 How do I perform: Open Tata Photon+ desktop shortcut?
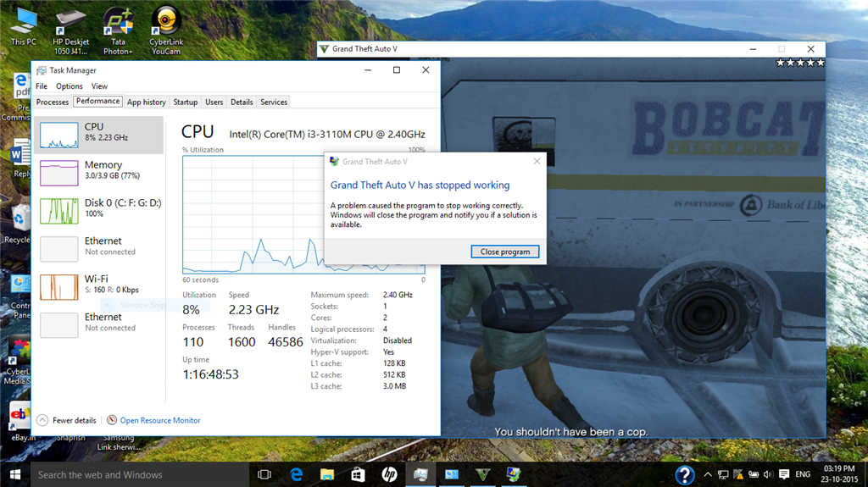point(118,30)
